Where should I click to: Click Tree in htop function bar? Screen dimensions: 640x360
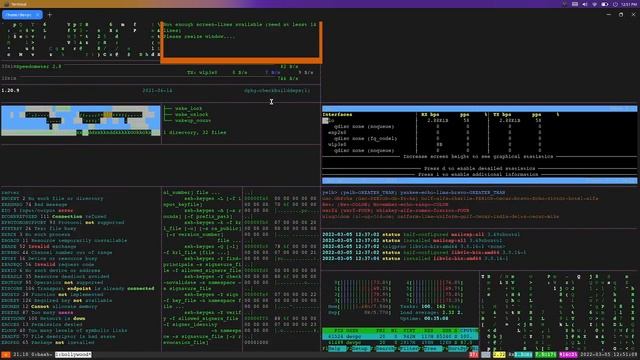[x=432, y=349]
